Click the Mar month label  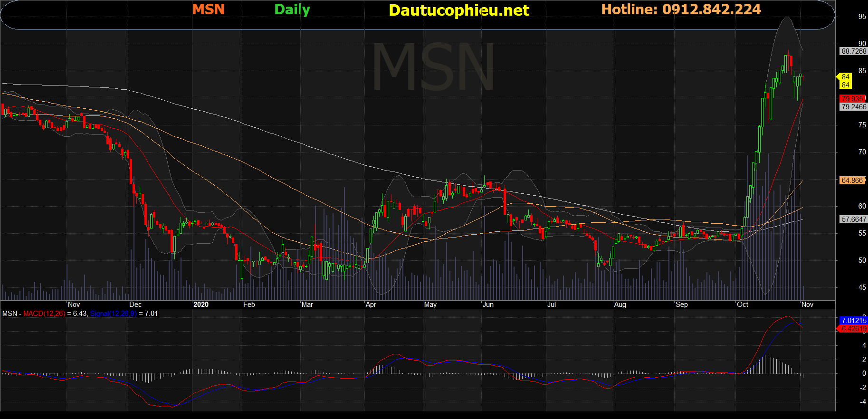(x=307, y=305)
